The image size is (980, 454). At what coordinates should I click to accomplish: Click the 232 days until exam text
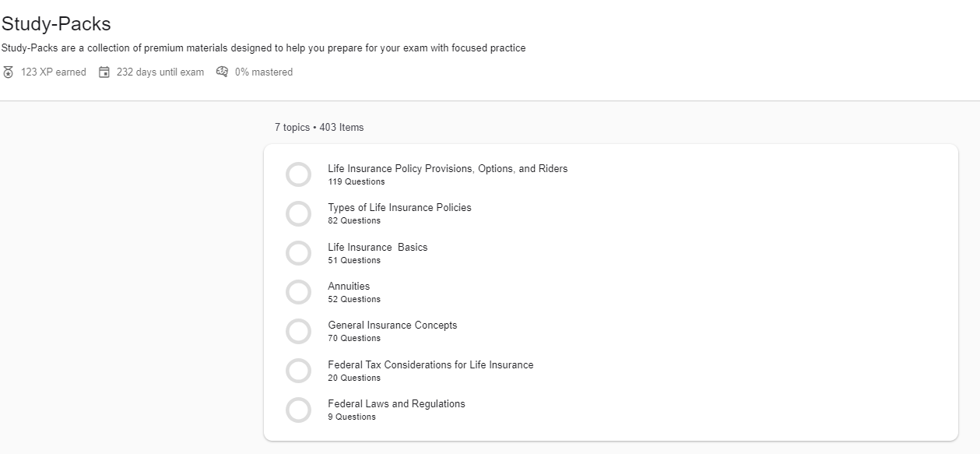pyautogui.click(x=160, y=72)
